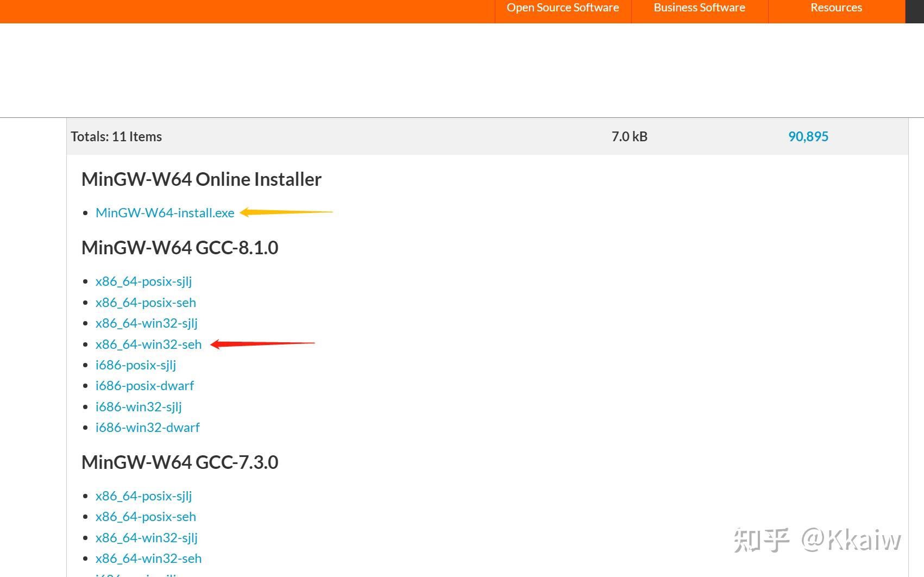Screen dimensions: 924x577
Task: Open the Open Source Software menu
Action: coord(563,8)
